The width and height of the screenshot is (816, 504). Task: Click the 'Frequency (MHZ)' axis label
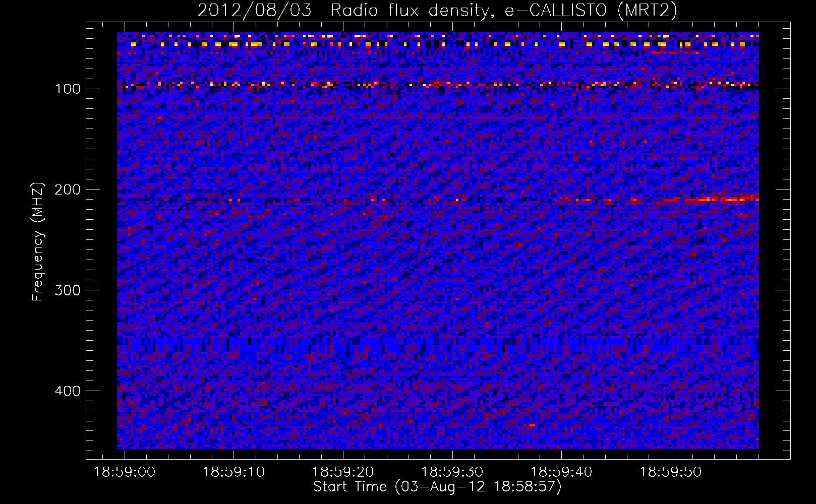[38, 242]
